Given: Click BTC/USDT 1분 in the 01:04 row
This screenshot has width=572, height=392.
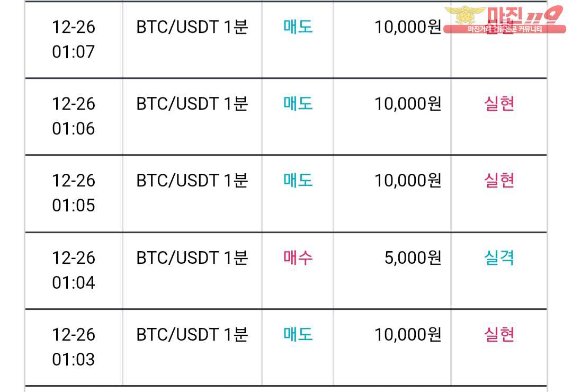Looking at the screenshot, I should point(192,257).
